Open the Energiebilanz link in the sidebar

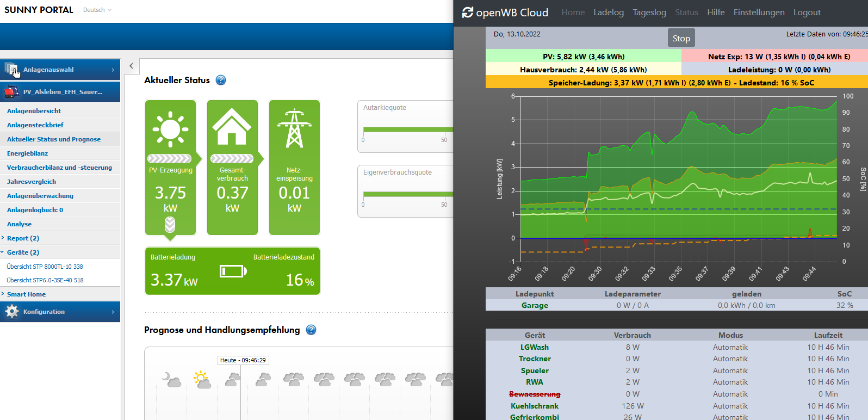coord(28,153)
